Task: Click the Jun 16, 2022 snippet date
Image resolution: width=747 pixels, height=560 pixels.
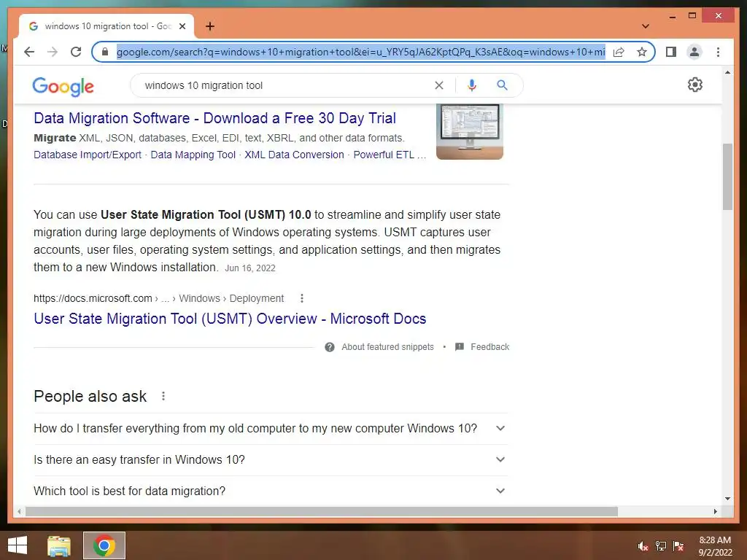Action: (250, 268)
